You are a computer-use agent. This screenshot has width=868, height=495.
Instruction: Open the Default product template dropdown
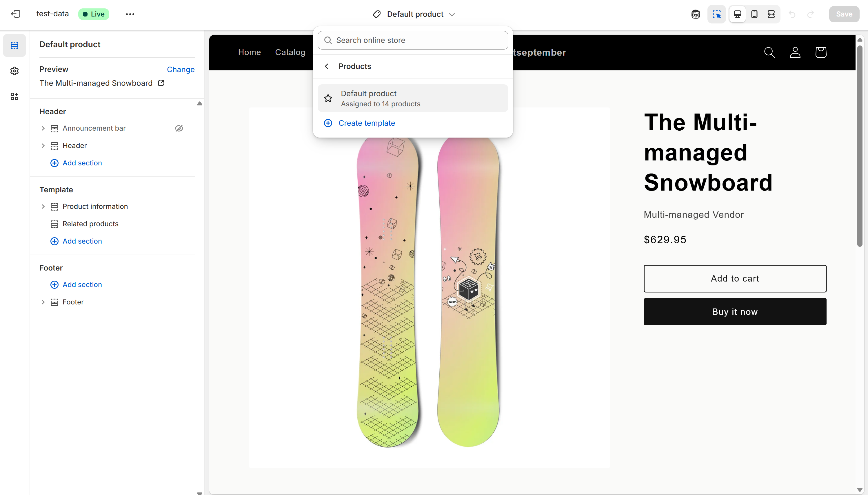414,14
